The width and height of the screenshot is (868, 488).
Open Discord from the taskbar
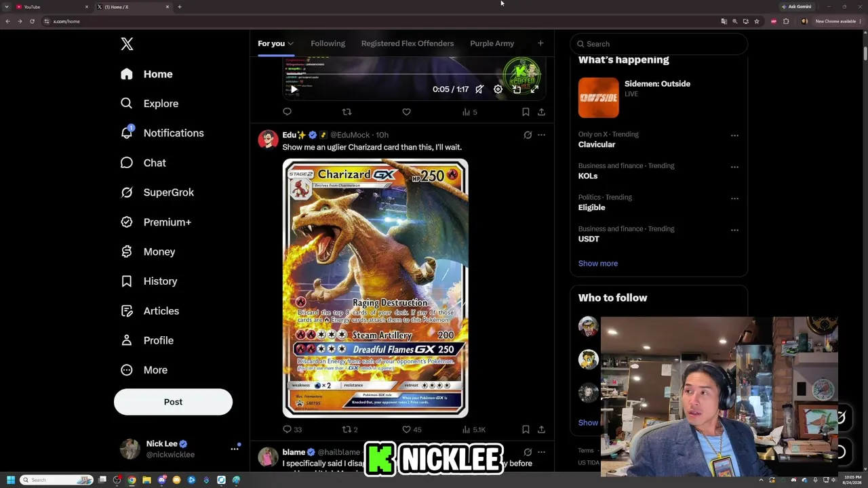(162, 480)
